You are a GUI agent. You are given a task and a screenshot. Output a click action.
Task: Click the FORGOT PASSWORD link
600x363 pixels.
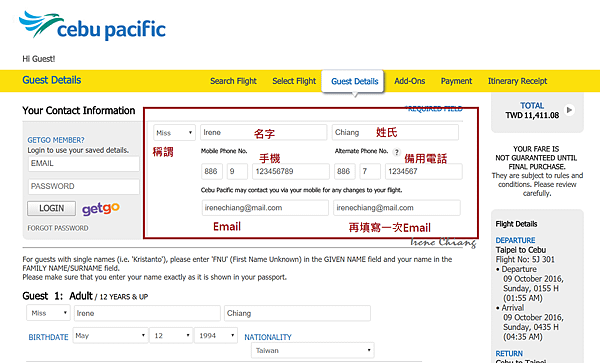[58, 228]
